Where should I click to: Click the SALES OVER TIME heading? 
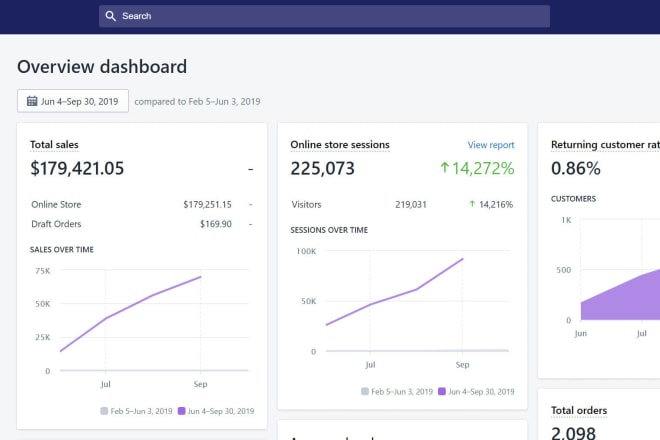(62, 250)
